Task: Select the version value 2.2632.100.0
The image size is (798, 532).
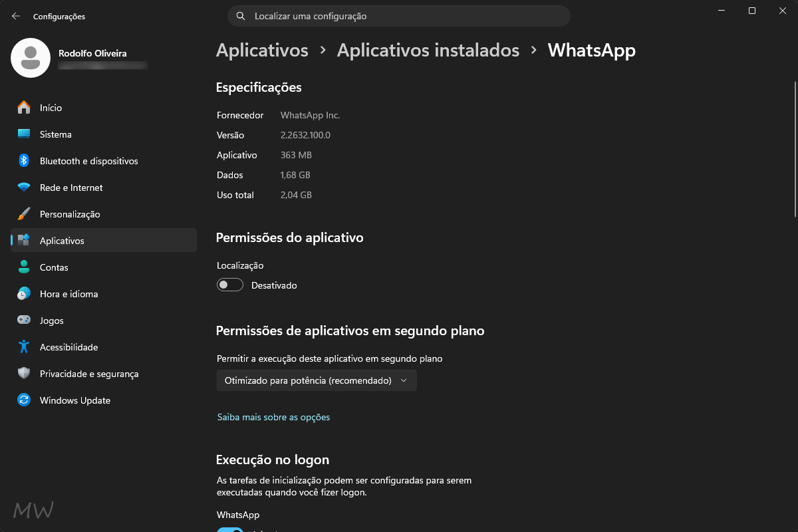Action: click(x=305, y=135)
